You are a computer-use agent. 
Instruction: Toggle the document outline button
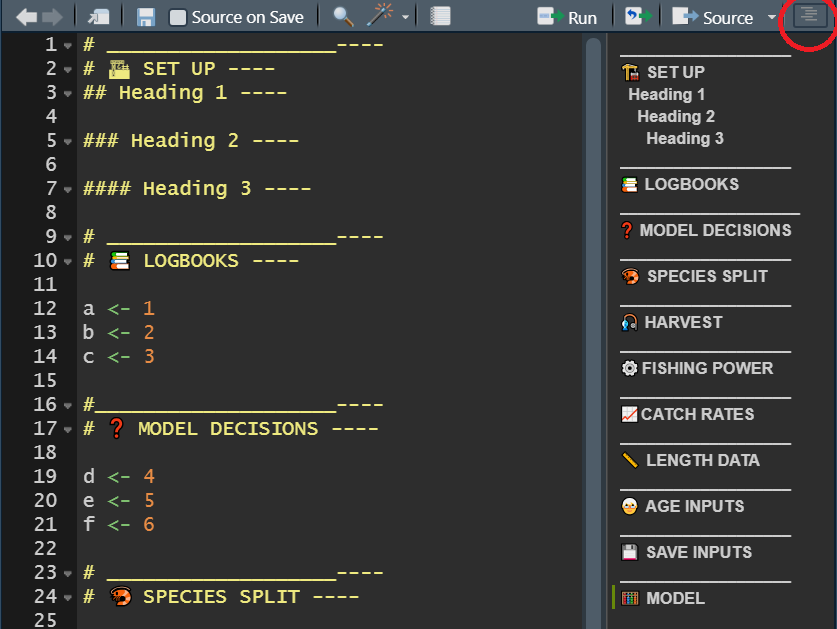click(x=809, y=16)
